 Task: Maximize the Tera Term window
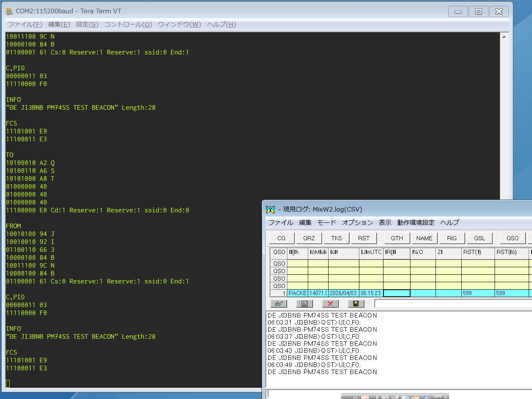pyautogui.click(x=478, y=12)
